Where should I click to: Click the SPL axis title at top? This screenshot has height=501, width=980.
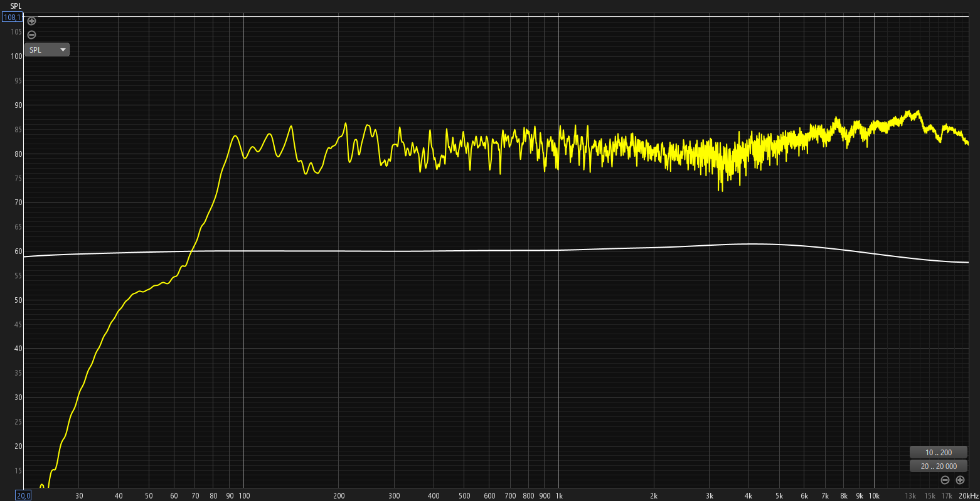[16, 6]
